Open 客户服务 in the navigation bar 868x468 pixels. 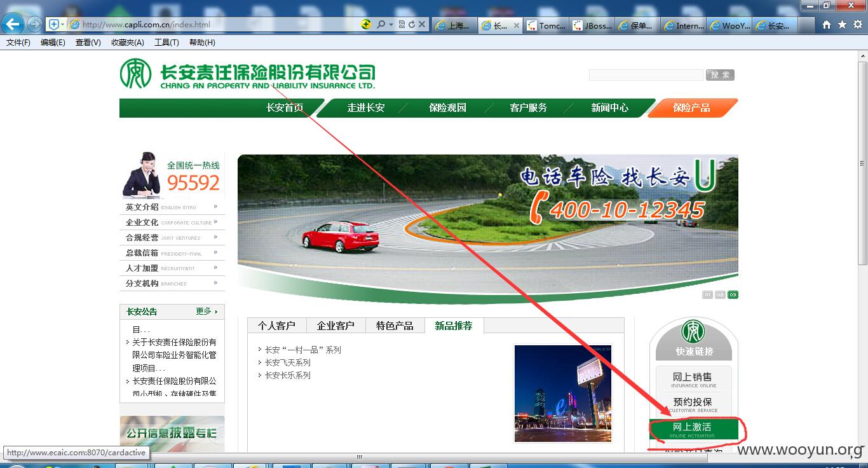tap(529, 108)
